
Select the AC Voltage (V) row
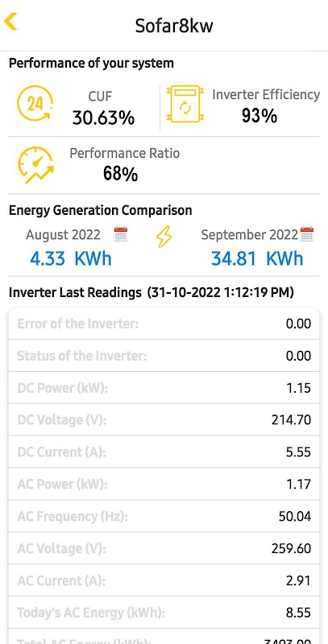(x=164, y=548)
